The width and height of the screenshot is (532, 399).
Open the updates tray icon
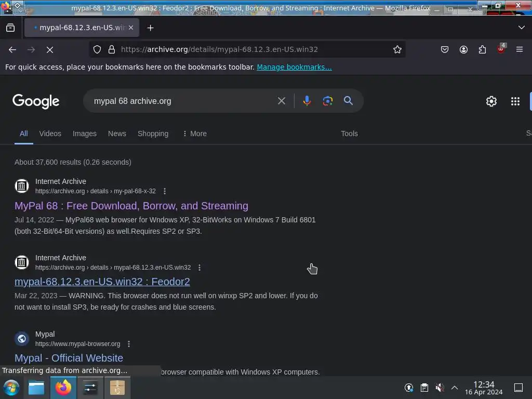[409, 388]
